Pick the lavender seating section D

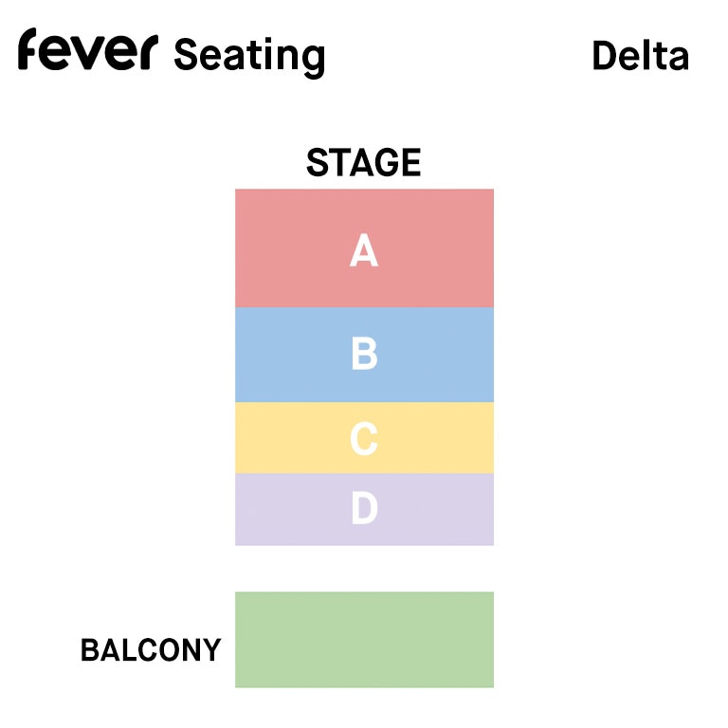click(x=364, y=509)
